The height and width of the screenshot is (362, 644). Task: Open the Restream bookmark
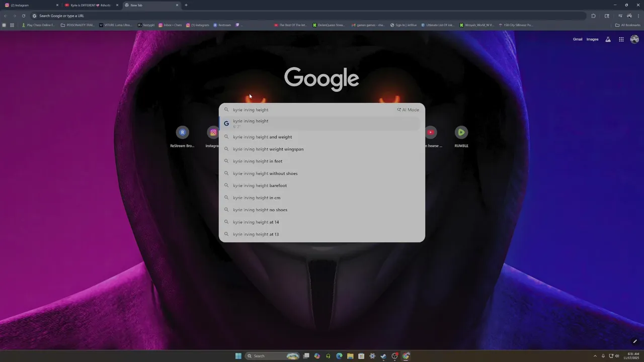pos(222,25)
